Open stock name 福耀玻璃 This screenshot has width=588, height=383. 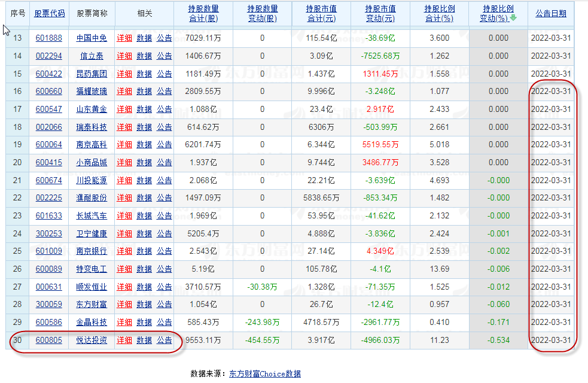[x=92, y=92]
